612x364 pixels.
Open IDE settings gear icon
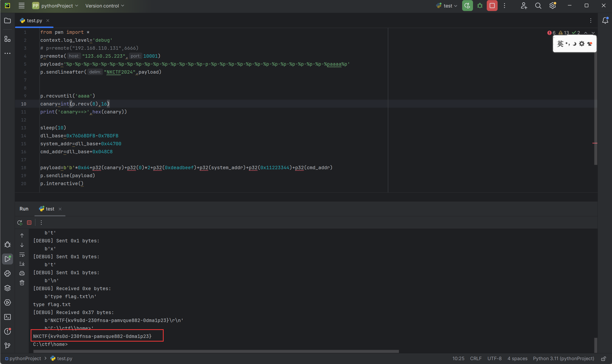[553, 6]
